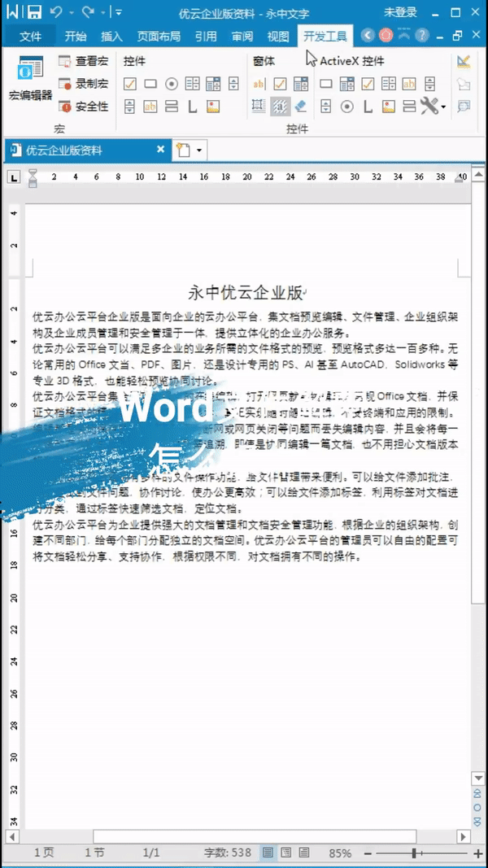The height and width of the screenshot is (868, 488).
Task: Insert radio button control from 控件 group
Action: (x=172, y=84)
